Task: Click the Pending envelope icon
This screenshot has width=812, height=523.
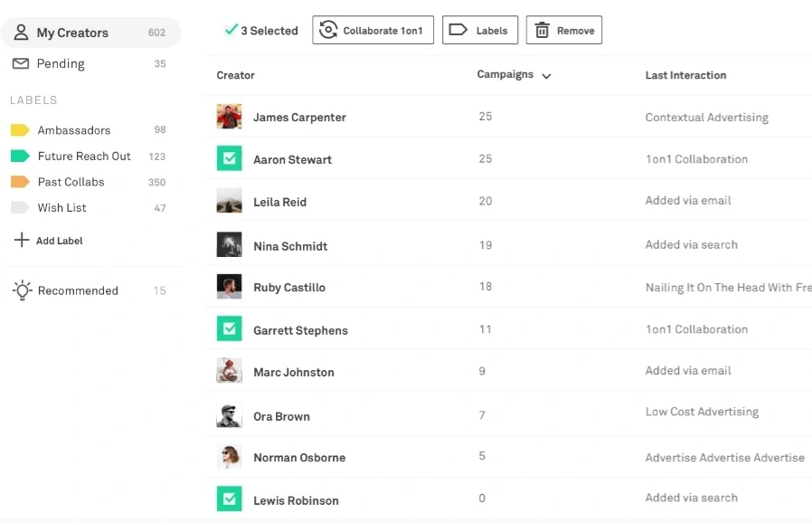Action: pyautogui.click(x=21, y=63)
